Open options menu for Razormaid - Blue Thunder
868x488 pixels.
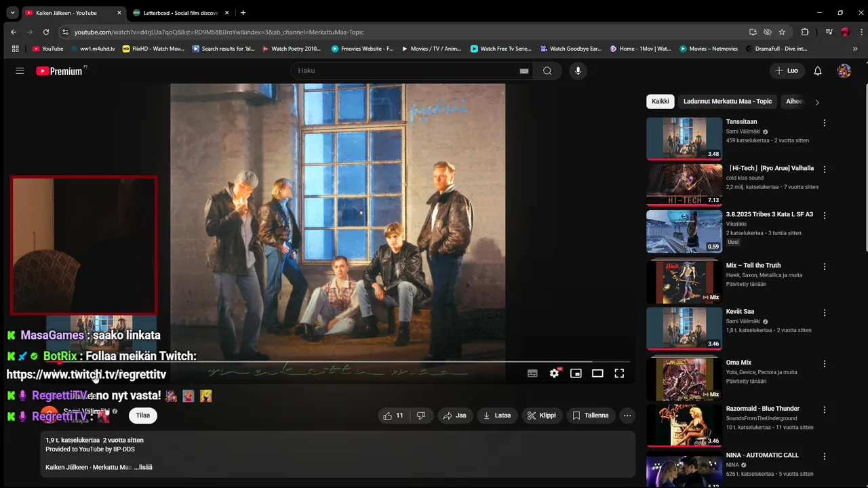coord(825,410)
